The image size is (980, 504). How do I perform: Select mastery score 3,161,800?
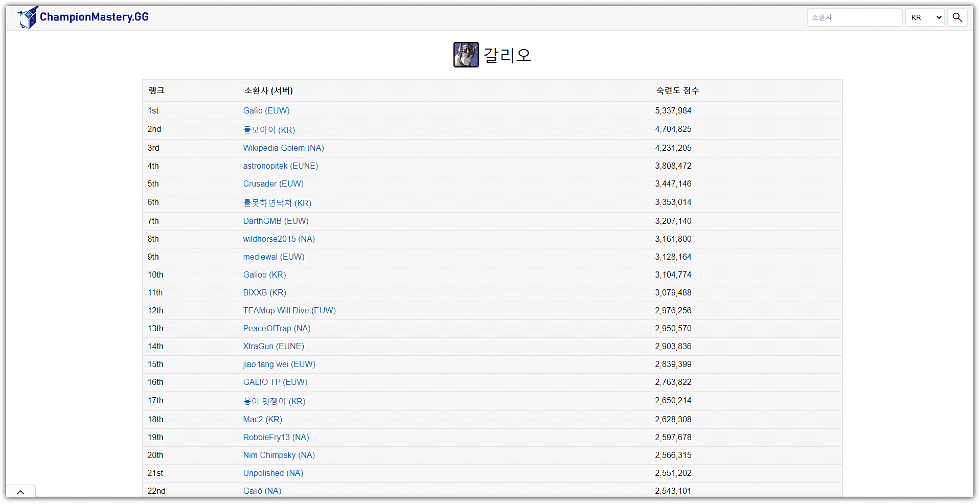(673, 239)
